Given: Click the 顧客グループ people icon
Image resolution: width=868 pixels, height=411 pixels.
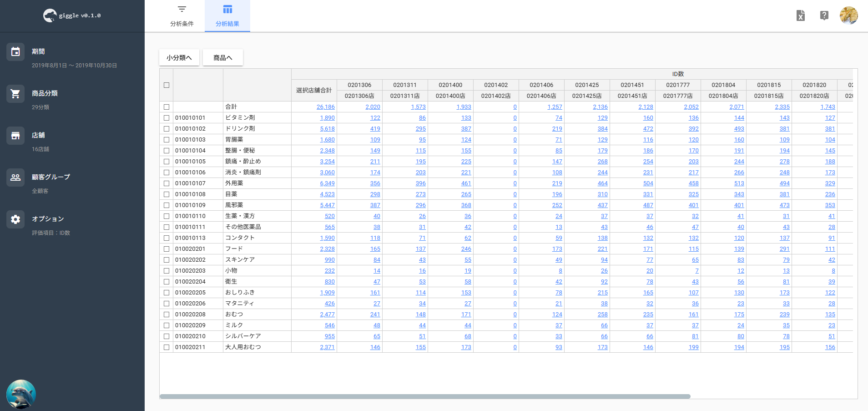Looking at the screenshot, I should click(15, 178).
